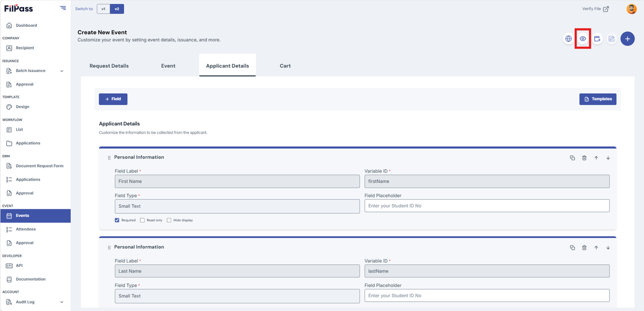Open the user avatar menu
Image resolution: width=644 pixels, height=311 pixels.
pyautogui.click(x=632, y=9)
